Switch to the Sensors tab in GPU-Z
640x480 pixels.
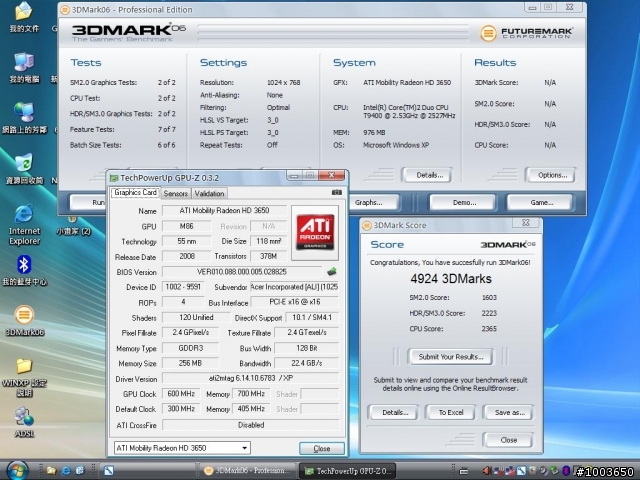[176, 193]
